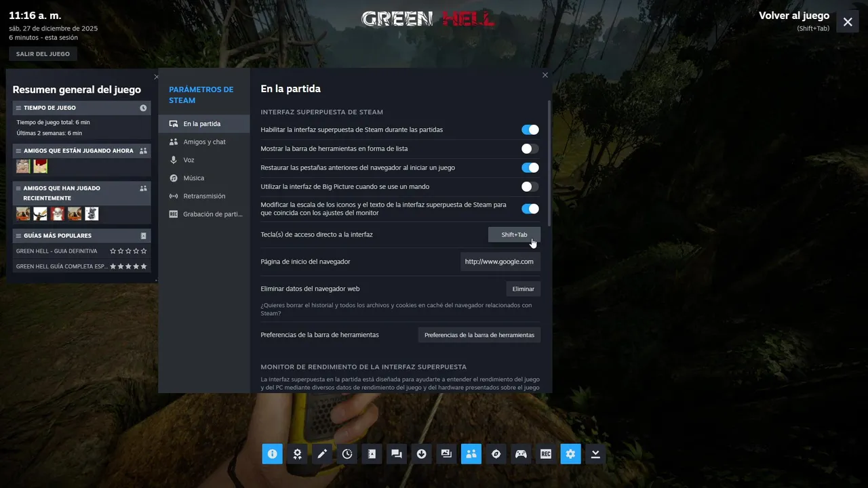Open controller settings gamepad icon
Screen dimensions: 868x488
point(521,454)
